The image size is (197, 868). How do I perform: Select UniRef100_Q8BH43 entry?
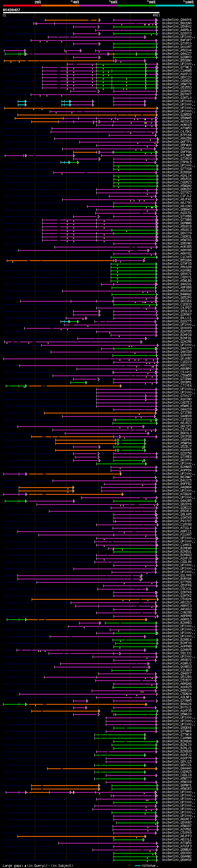pos(177,210)
